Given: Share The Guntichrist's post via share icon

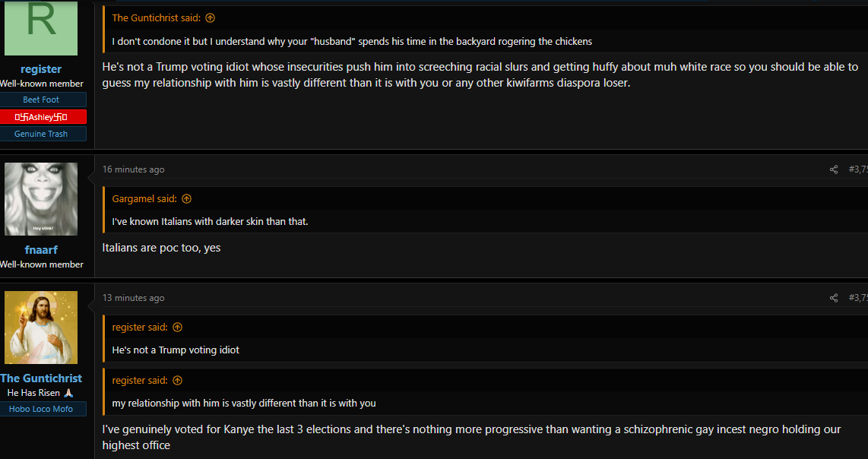Looking at the screenshot, I should [834, 298].
